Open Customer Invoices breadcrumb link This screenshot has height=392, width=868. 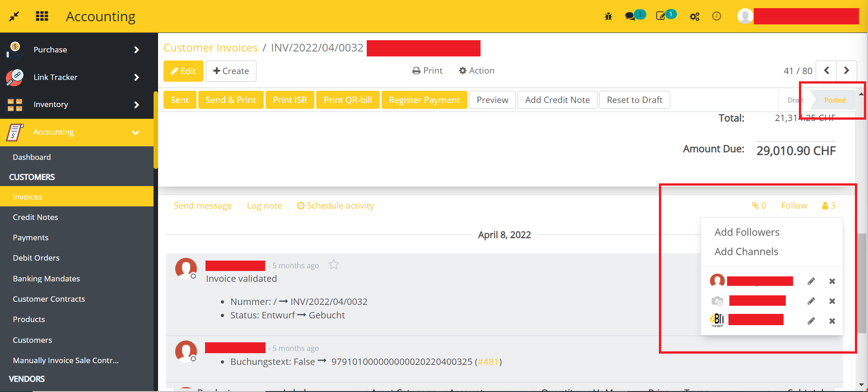point(210,47)
